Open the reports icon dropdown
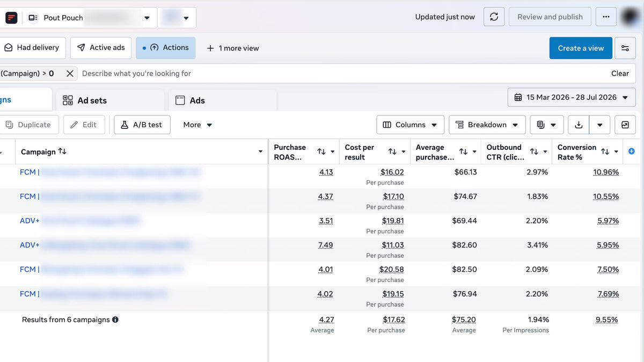Viewport: 644px width, 362px height. click(546, 125)
